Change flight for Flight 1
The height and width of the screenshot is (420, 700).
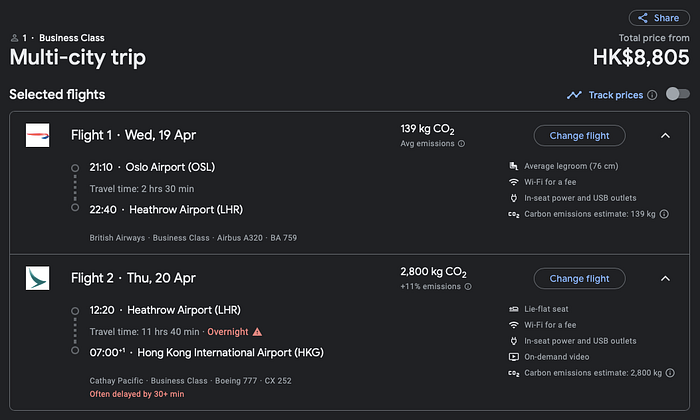tap(579, 136)
